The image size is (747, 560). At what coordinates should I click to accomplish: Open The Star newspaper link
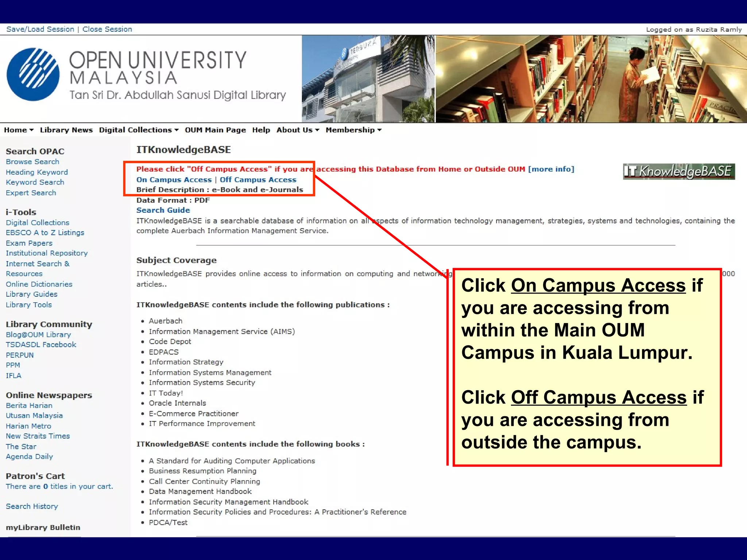point(21,447)
